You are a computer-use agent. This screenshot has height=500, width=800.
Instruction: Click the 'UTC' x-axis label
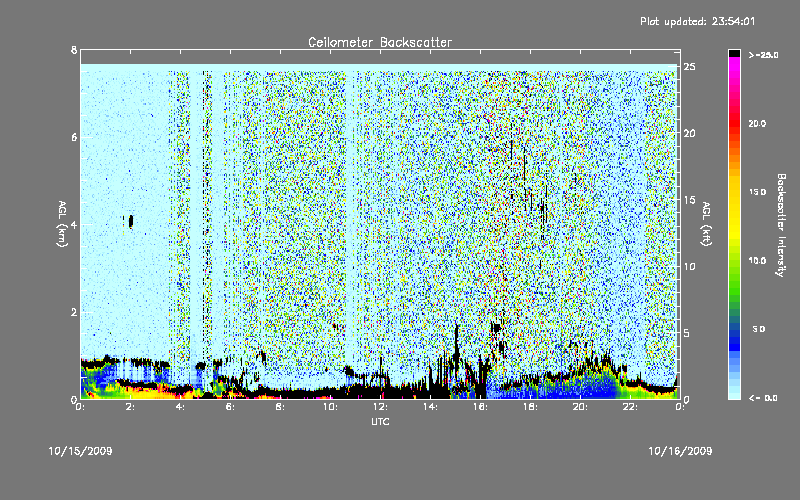coord(380,421)
